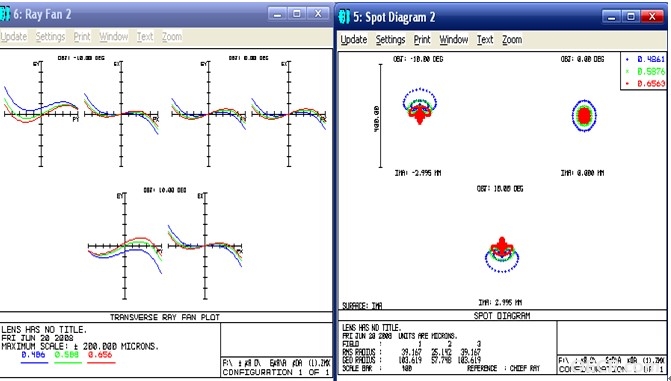Click LENS HAS NO TITLE in Ray Fan
The width and height of the screenshot is (671, 381).
tap(44, 330)
